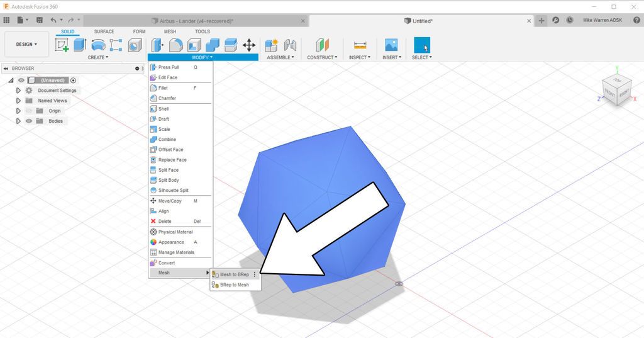Expand the Bodies node
The height and width of the screenshot is (338, 644).
pyautogui.click(x=18, y=121)
